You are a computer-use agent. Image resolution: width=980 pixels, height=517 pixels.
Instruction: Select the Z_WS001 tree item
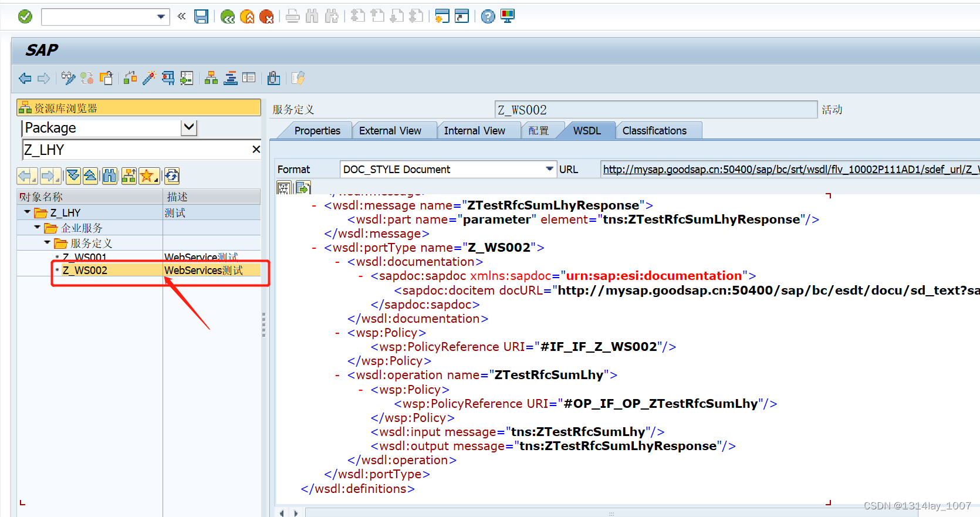coord(85,257)
